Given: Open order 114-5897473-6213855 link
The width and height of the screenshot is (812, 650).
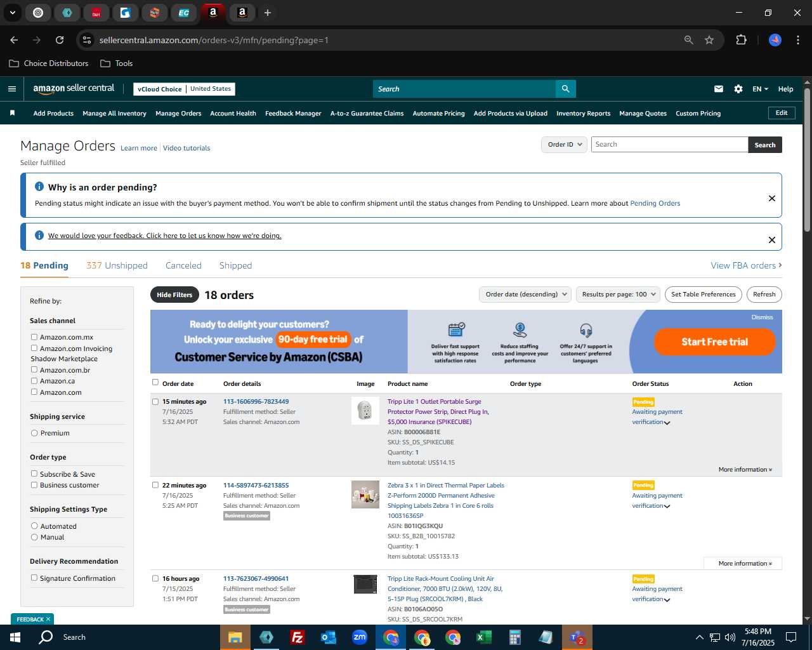Looking at the screenshot, I should coord(256,486).
